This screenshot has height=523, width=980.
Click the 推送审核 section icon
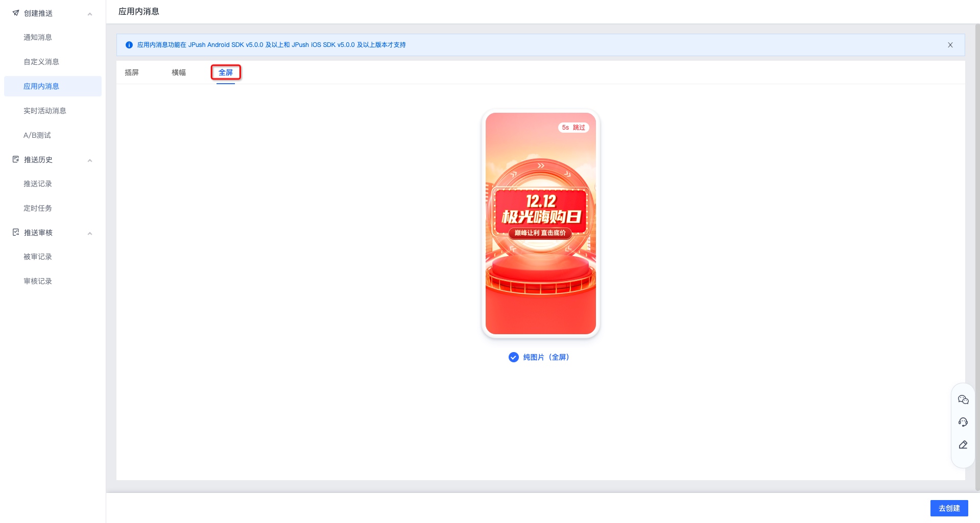[x=16, y=232]
